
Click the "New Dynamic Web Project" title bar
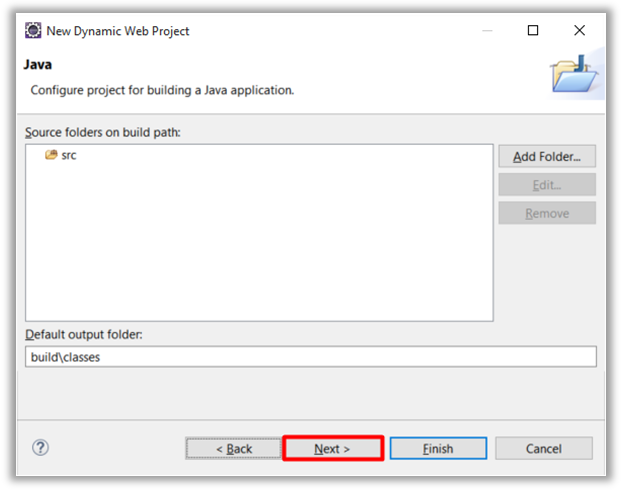tap(250, 31)
